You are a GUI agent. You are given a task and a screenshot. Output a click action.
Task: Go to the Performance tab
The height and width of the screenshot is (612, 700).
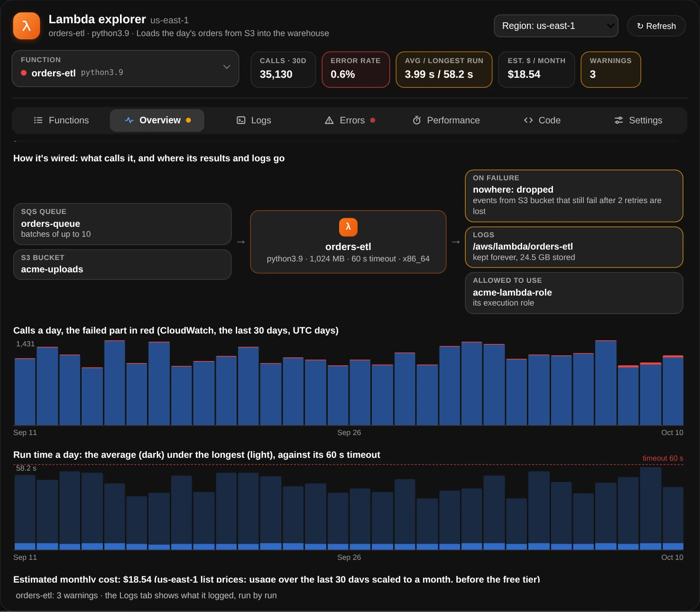[446, 121]
